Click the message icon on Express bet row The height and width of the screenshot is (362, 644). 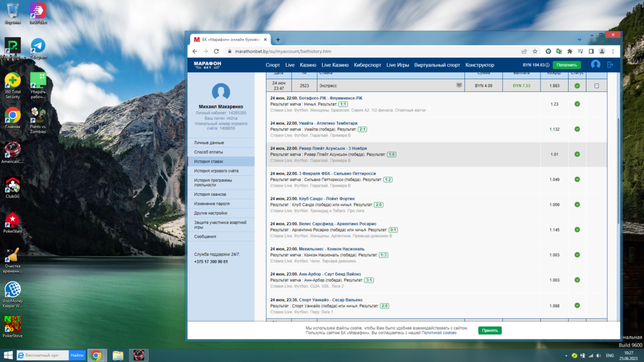(459, 85)
